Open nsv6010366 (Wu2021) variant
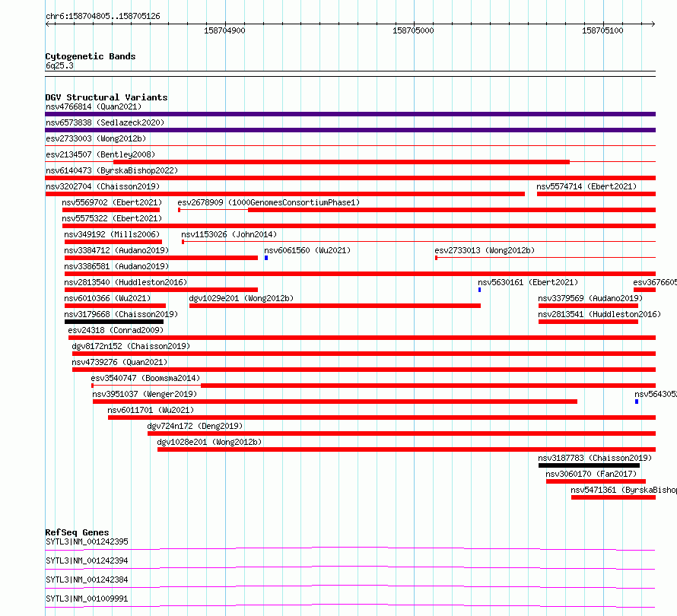This screenshot has width=677, height=616. coord(107,298)
